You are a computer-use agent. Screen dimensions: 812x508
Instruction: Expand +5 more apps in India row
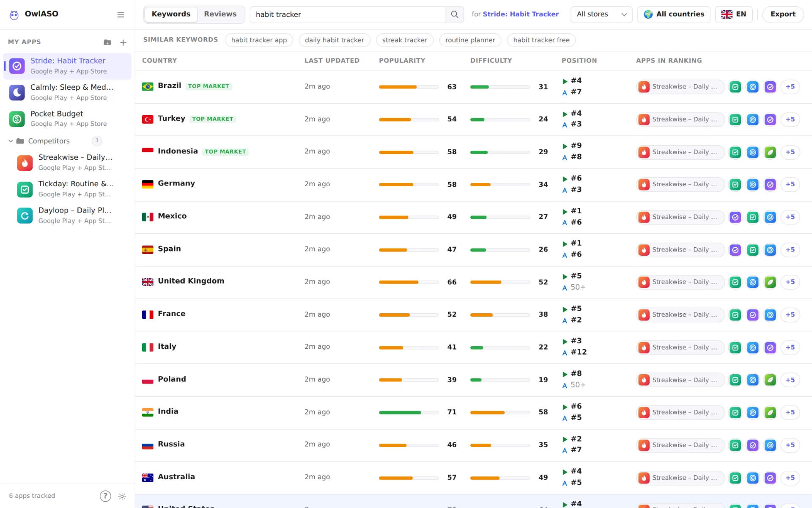(x=790, y=412)
